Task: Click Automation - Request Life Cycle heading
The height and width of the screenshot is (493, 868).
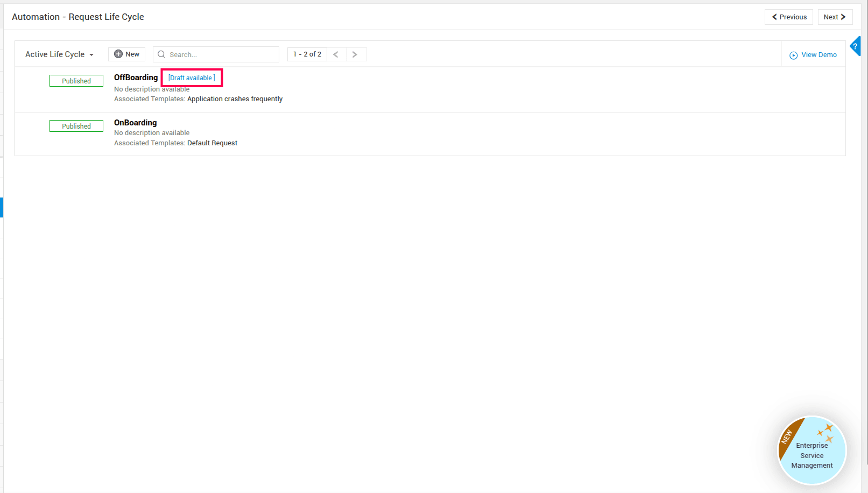Action: click(x=78, y=17)
